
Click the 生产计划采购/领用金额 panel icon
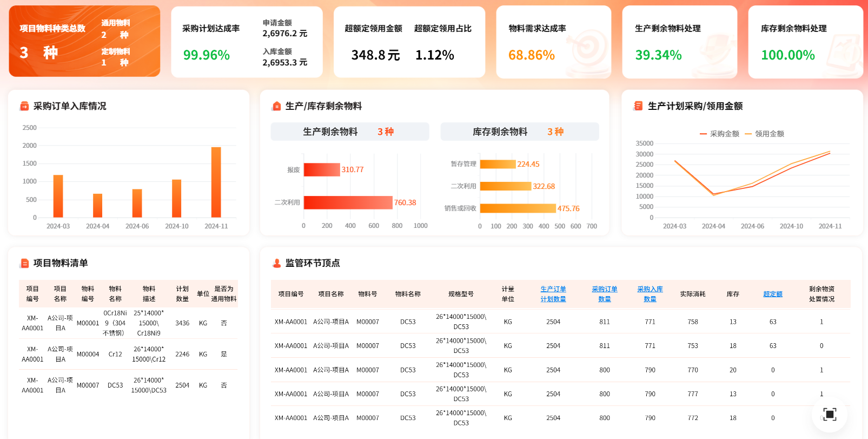tap(638, 106)
